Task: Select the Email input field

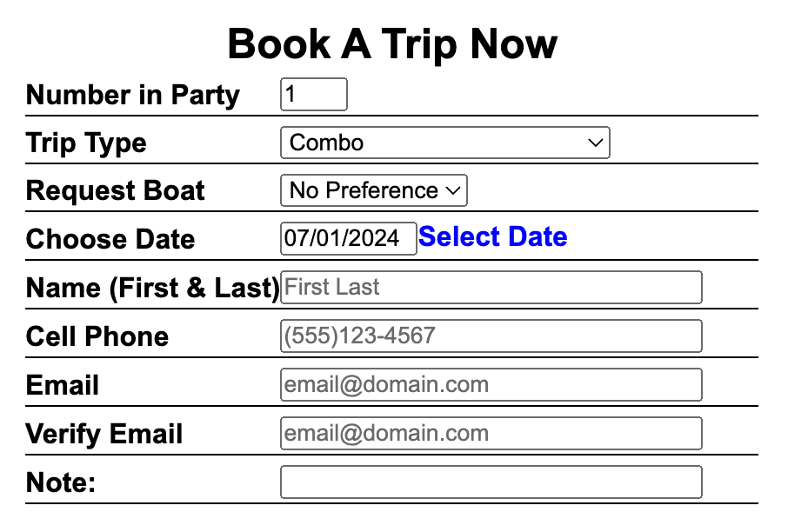Action: point(491,385)
